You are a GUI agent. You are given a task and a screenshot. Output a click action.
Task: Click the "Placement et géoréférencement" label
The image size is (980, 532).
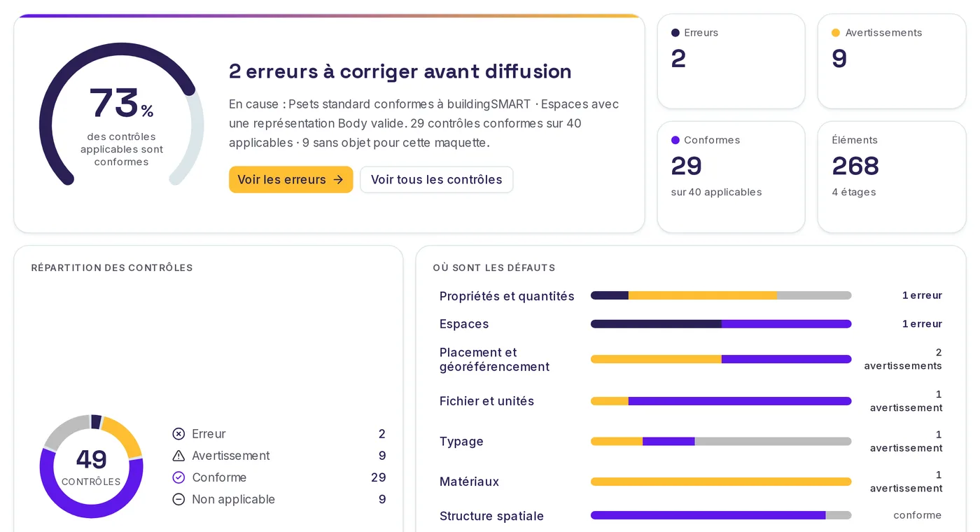[494, 360]
